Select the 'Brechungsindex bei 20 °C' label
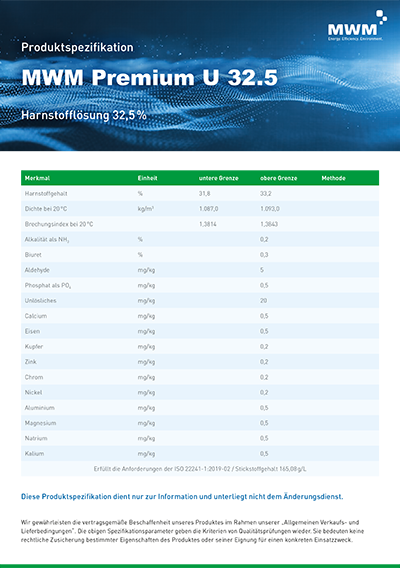400x568 pixels. pyautogui.click(x=59, y=224)
